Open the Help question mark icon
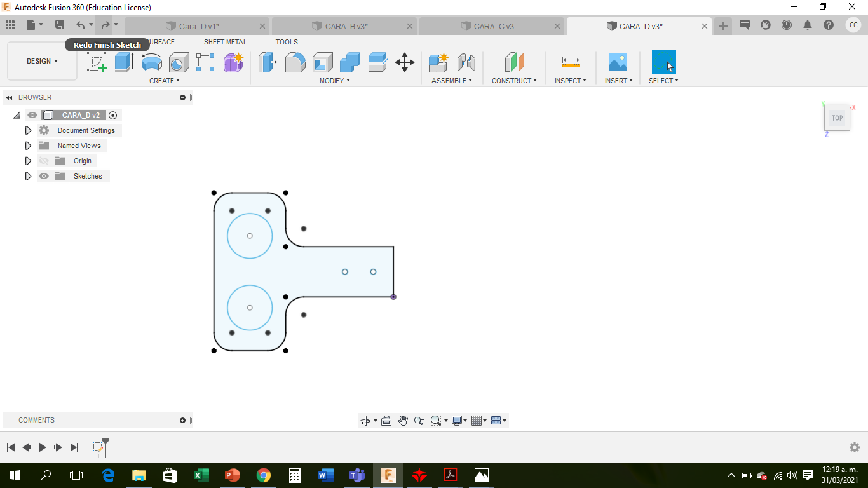 (829, 25)
